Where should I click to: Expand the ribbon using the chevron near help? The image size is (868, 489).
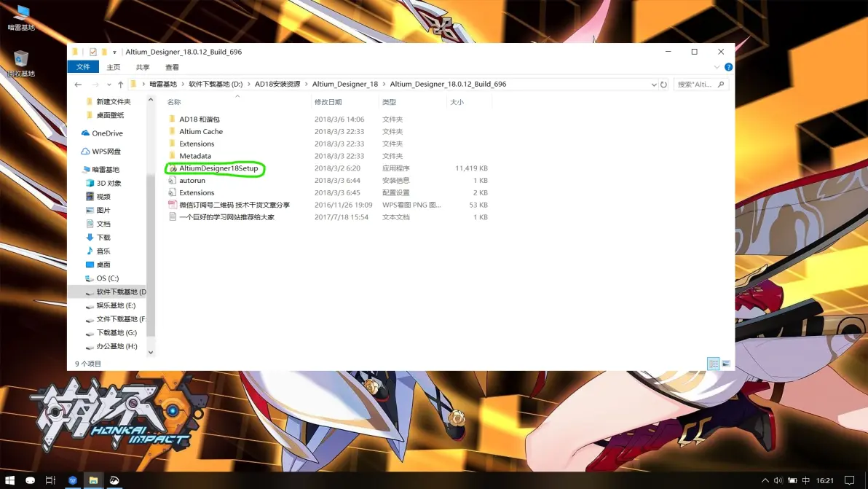pos(717,67)
